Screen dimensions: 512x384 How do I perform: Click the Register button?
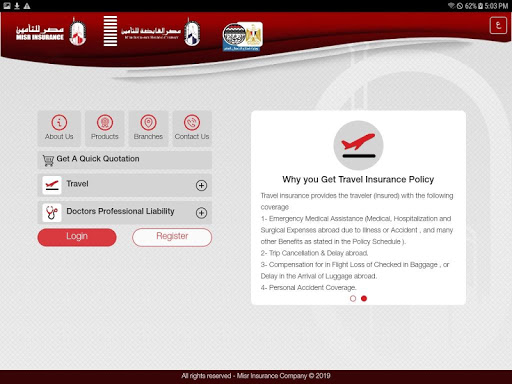pos(172,237)
